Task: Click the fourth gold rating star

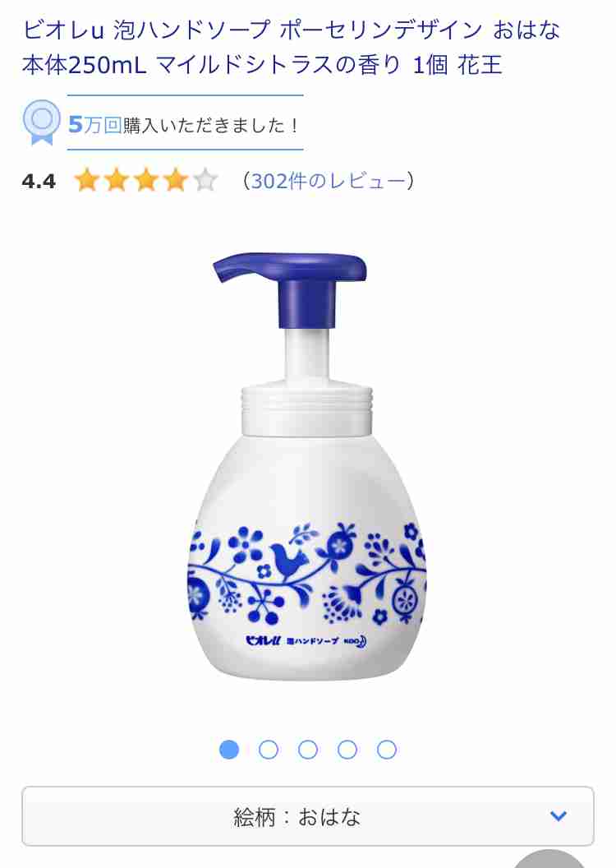Action: tap(176, 181)
